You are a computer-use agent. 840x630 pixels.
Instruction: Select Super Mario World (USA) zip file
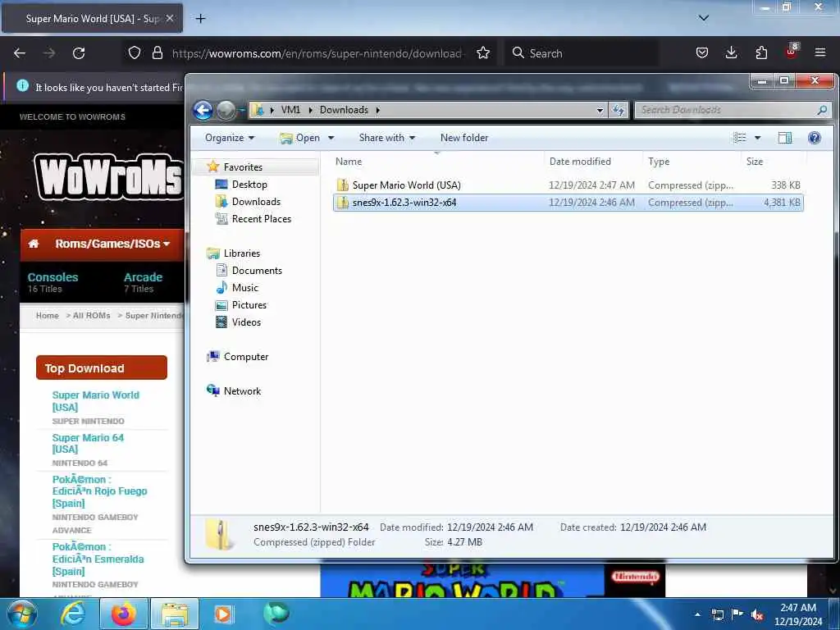pos(568,185)
